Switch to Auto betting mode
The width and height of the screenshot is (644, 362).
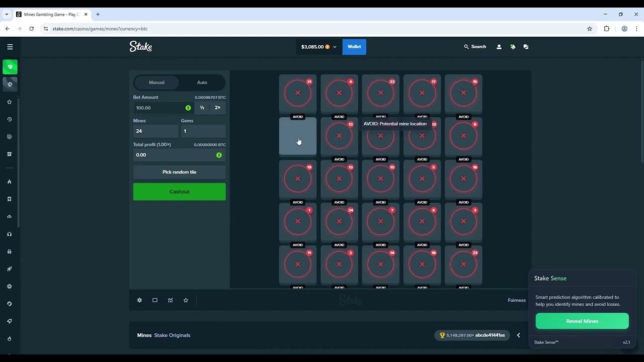point(202,82)
